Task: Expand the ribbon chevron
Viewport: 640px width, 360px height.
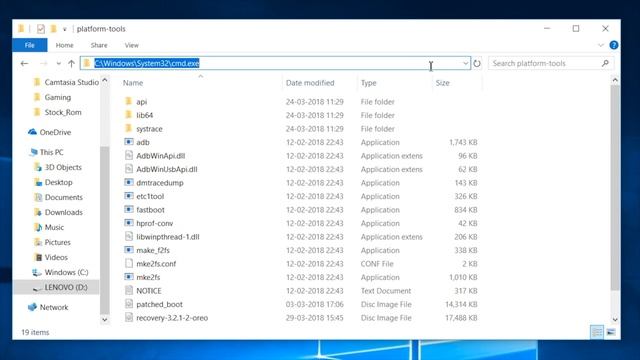Action: click(x=601, y=45)
